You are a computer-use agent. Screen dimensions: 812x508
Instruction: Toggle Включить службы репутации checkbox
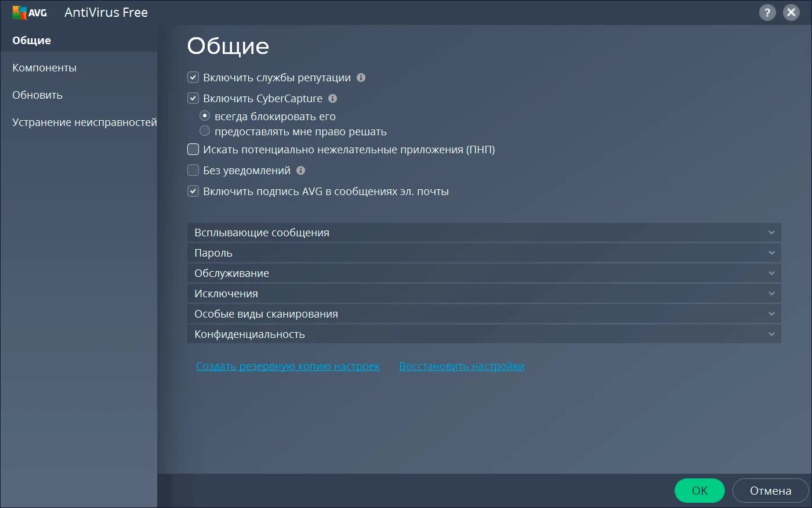193,77
